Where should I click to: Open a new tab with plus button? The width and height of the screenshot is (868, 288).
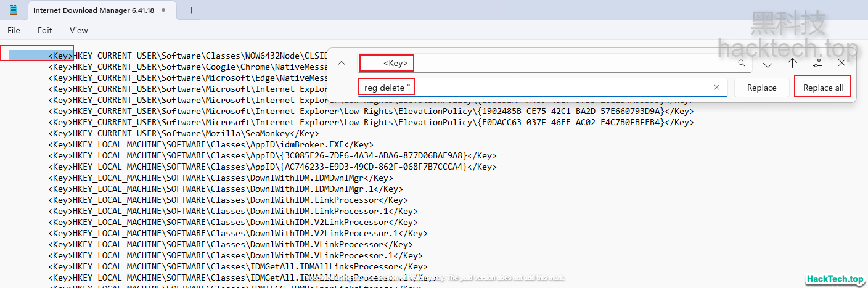191,10
